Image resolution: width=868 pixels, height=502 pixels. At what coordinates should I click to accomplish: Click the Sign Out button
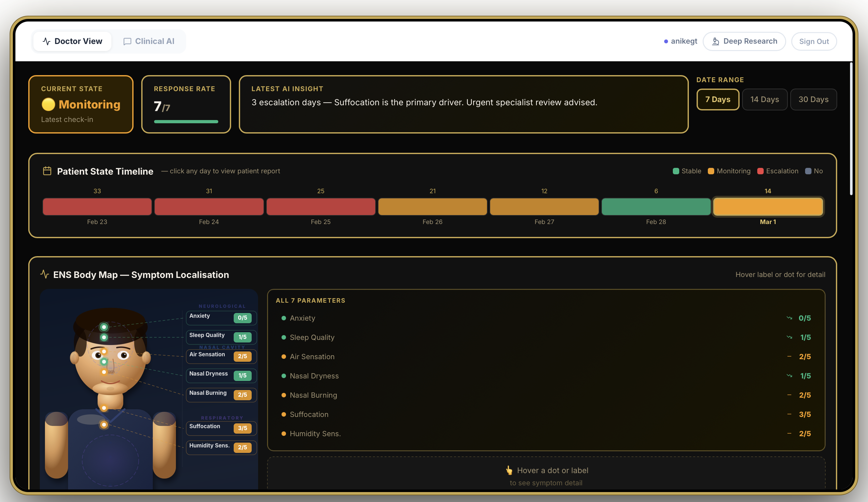(813, 41)
